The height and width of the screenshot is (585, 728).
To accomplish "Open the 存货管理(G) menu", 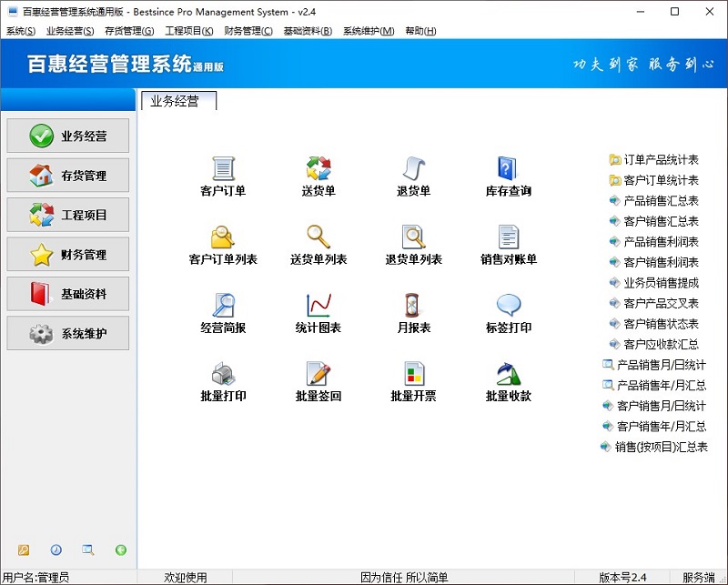I will coord(129,31).
